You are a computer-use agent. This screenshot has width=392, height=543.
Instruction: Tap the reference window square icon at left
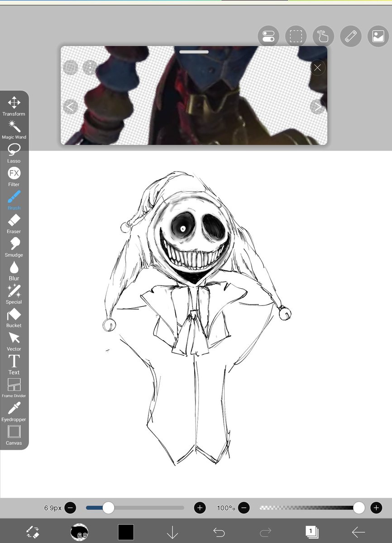pyautogui.click(x=71, y=68)
